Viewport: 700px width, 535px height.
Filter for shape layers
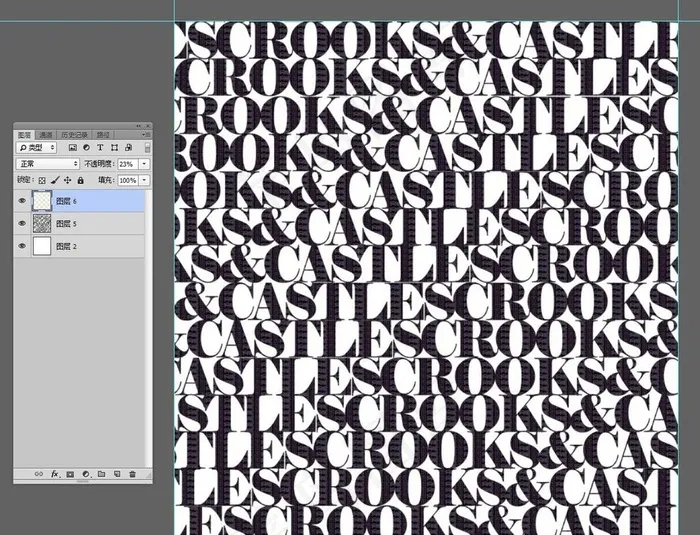(x=114, y=147)
